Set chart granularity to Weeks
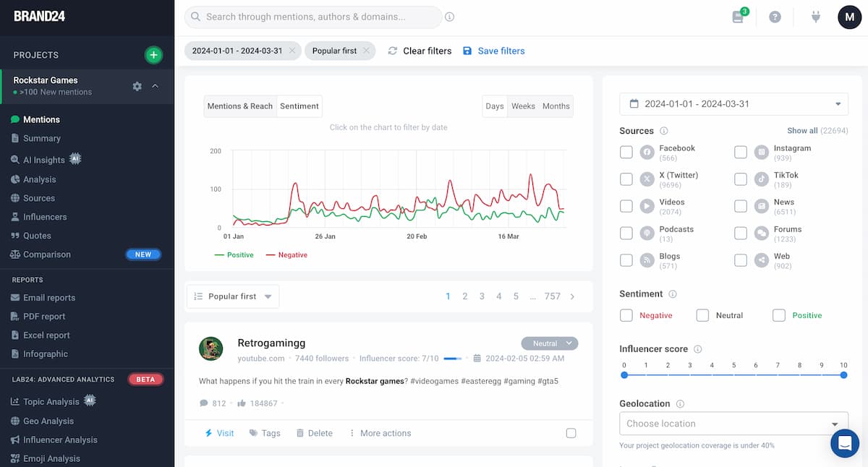Screen dimensions: 868x467 click(x=523, y=106)
